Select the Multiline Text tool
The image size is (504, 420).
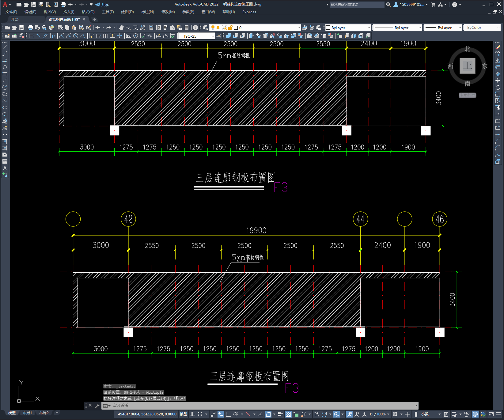click(x=5, y=168)
